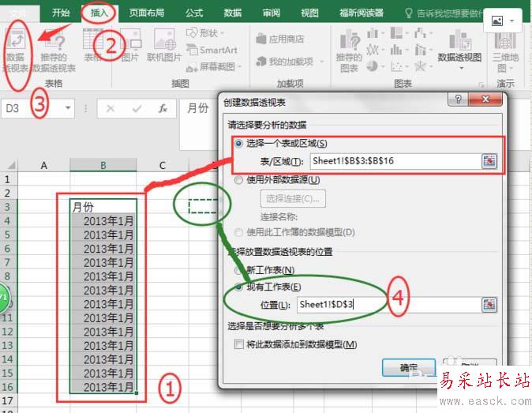532x413 pixels.
Task: Select column C header
Action: pyautogui.click(x=163, y=165)
